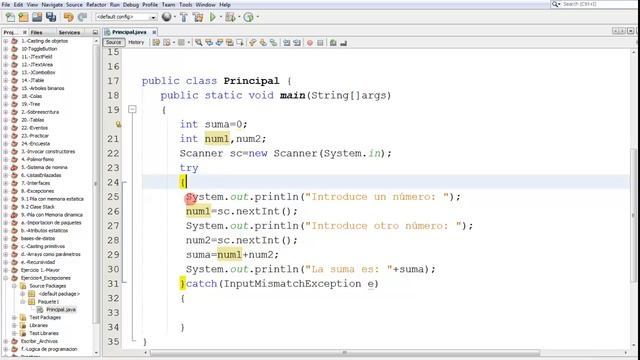Viewport: 640px width, 360px height.
Task: Click the Last Edit icon in editor toolbar
Action: point(156,42)
